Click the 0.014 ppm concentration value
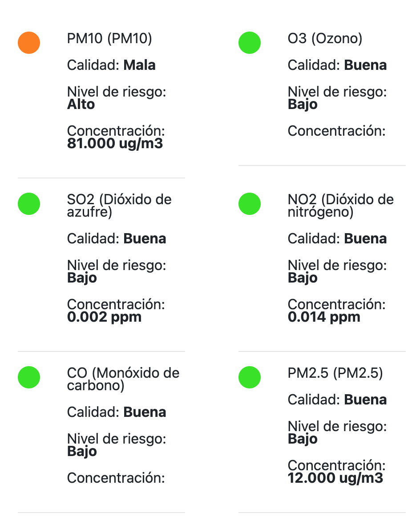The image size is (420, 525). [x=324, y=317]
